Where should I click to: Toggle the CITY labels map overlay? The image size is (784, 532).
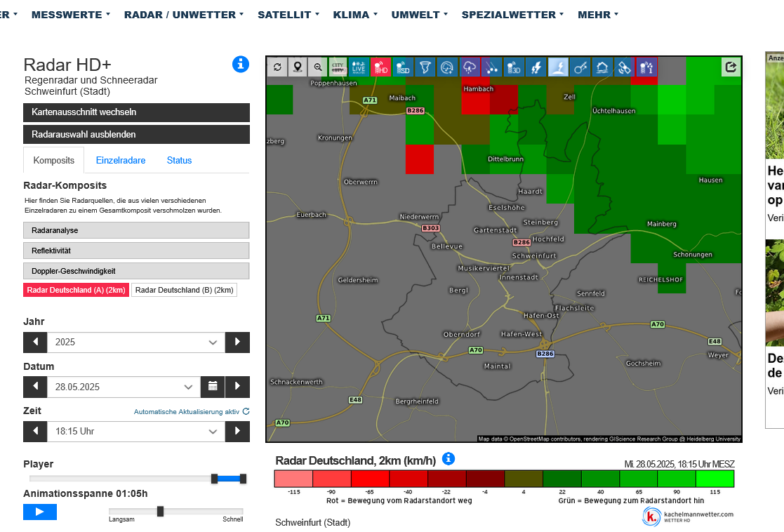[x=338, y=67]
